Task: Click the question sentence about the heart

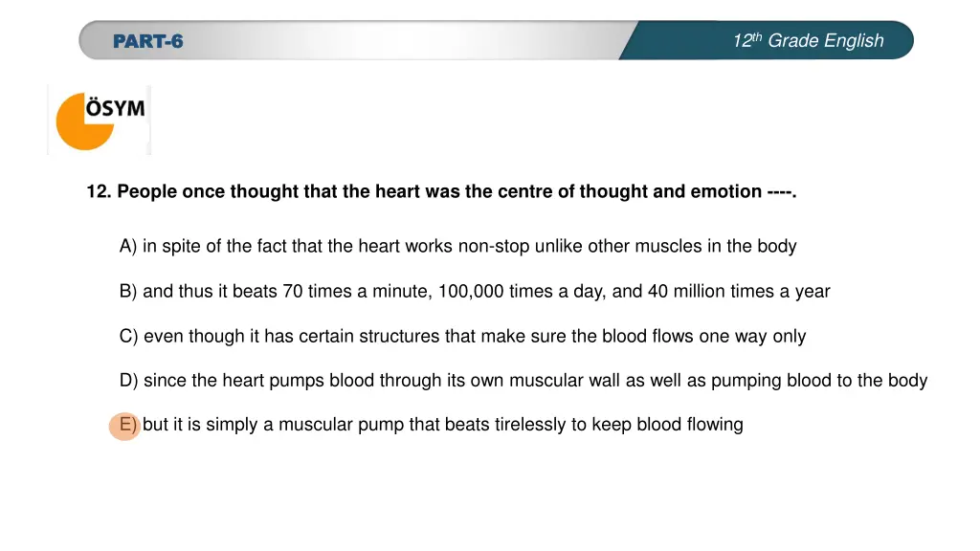Action: [440, 191]
